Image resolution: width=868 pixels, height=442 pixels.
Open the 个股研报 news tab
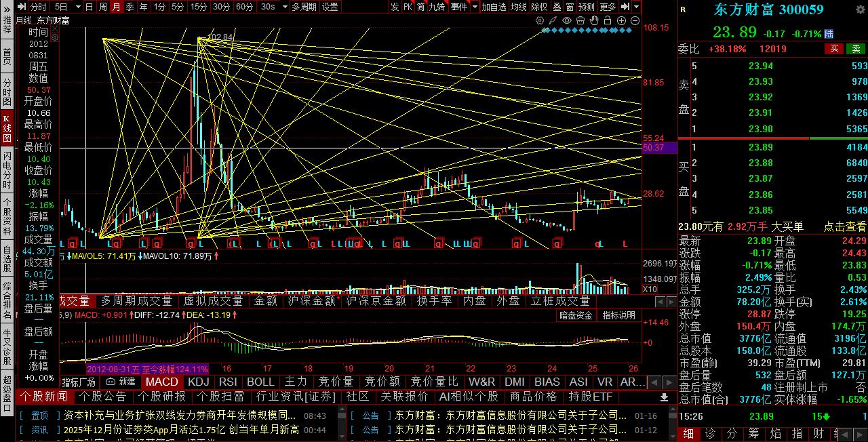[162, 397]
